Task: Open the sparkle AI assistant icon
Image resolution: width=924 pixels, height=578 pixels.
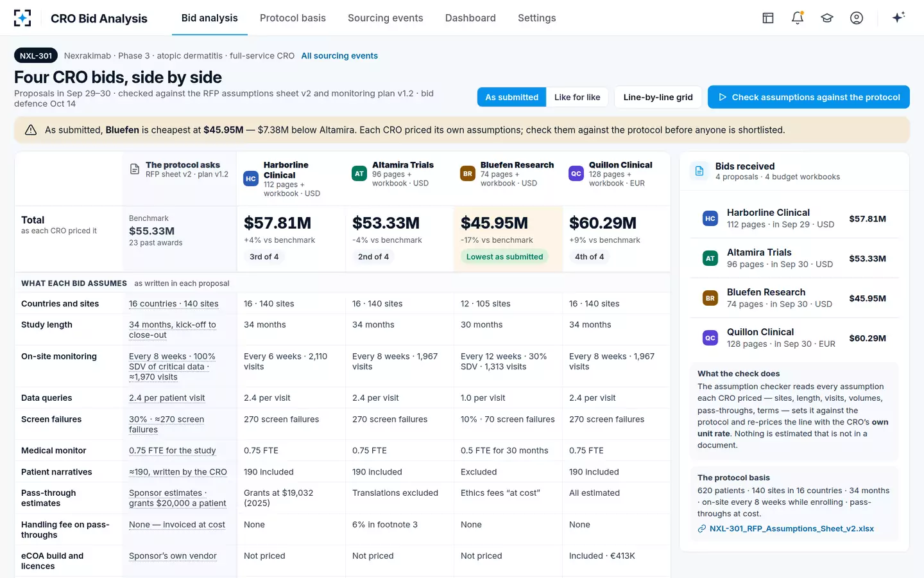Action: point(898,17)
